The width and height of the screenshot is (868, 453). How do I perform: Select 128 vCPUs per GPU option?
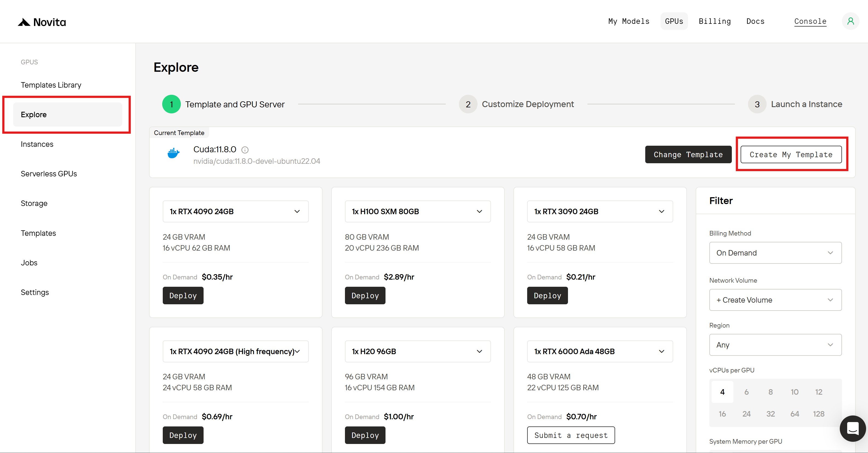[x=818, y=414]
